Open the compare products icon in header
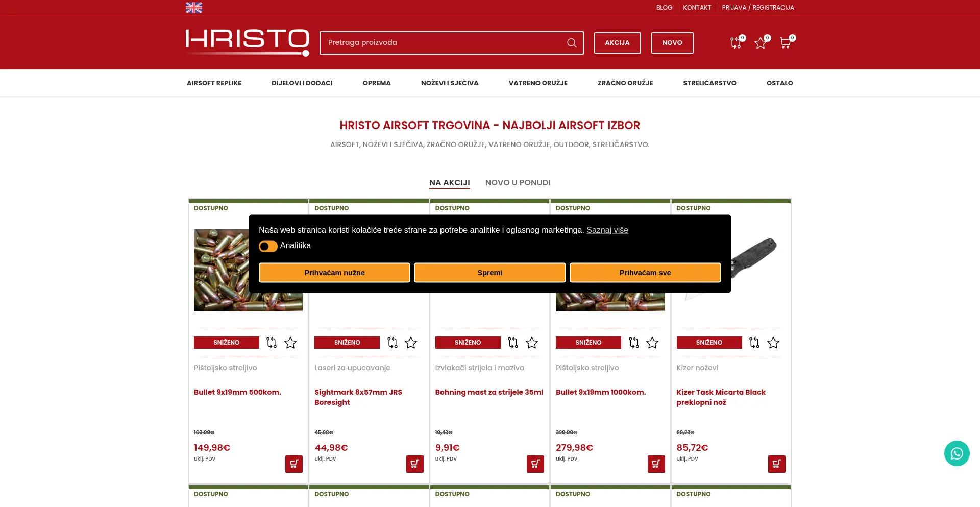 click(x=736, y=42)
